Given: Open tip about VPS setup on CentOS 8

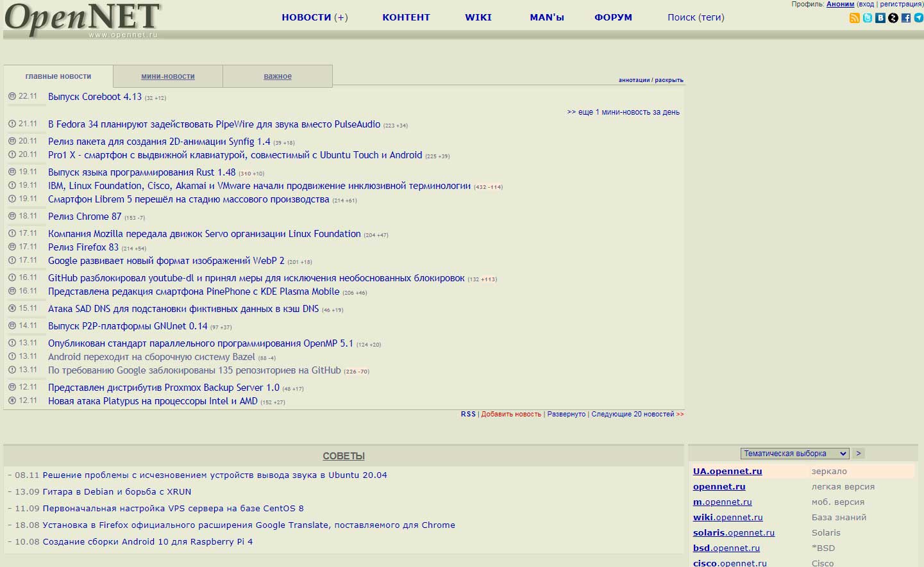Looking at the screenshot, I should pos(173,509).
